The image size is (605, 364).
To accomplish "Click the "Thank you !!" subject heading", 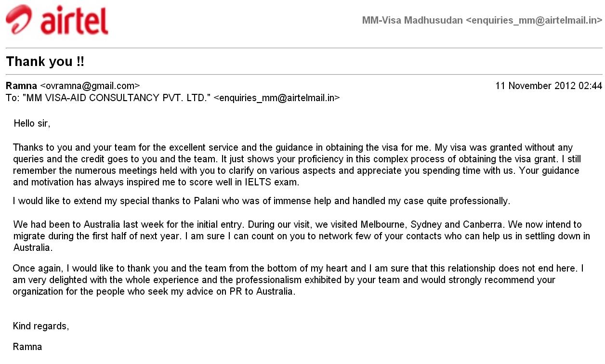I will pos(45,62).
